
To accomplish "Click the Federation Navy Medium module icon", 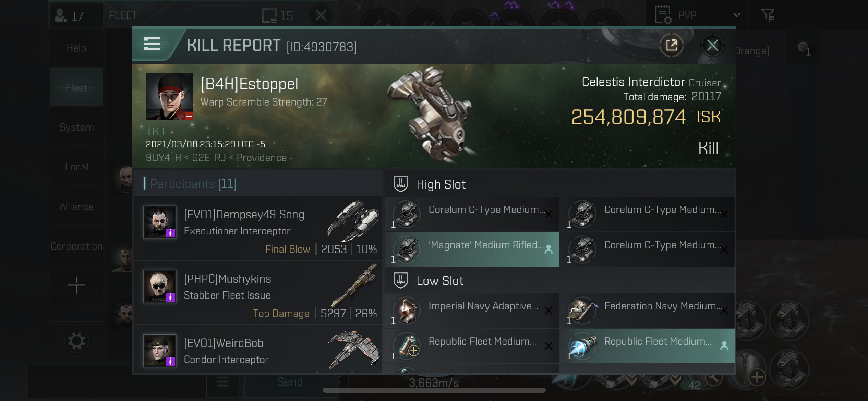I will pos(582,311).
